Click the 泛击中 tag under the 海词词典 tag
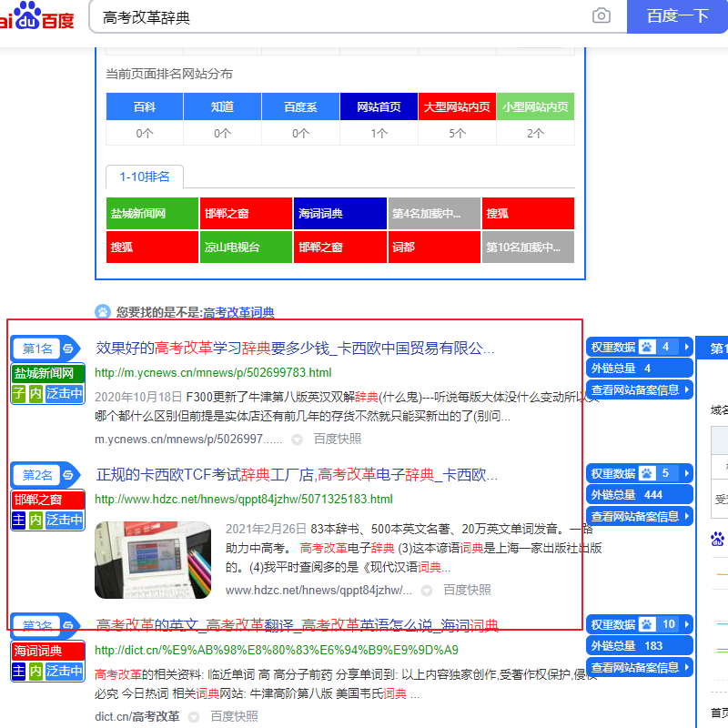 click(64, 671)
